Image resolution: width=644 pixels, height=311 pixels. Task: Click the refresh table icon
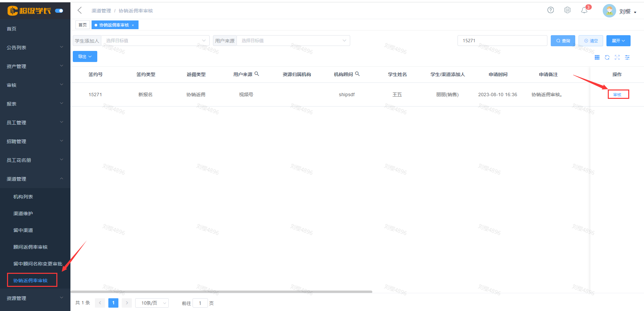point(607,58)
